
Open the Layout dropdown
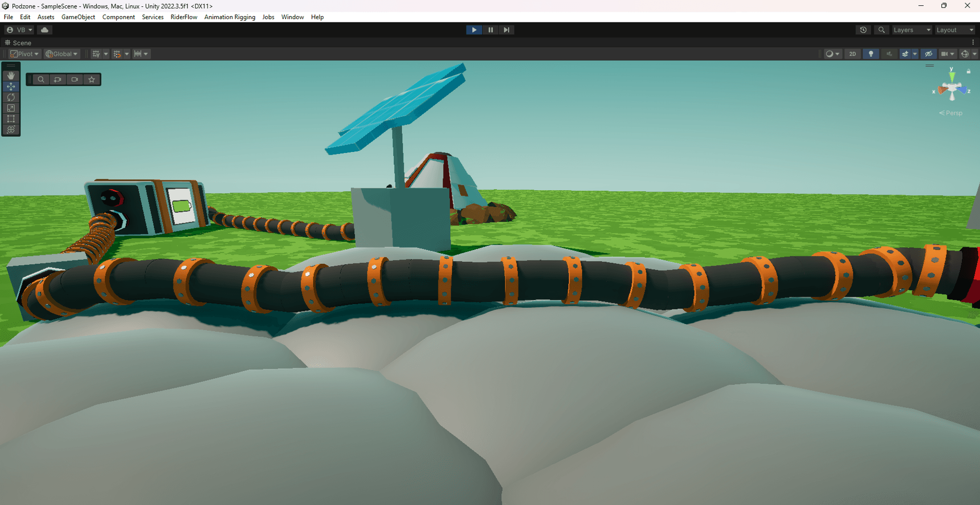point(955,30)
